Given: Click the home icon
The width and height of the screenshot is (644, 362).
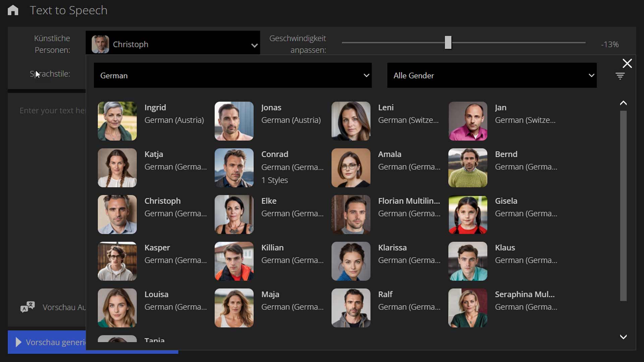Looking at the screenshot, I should pos(13,10).
